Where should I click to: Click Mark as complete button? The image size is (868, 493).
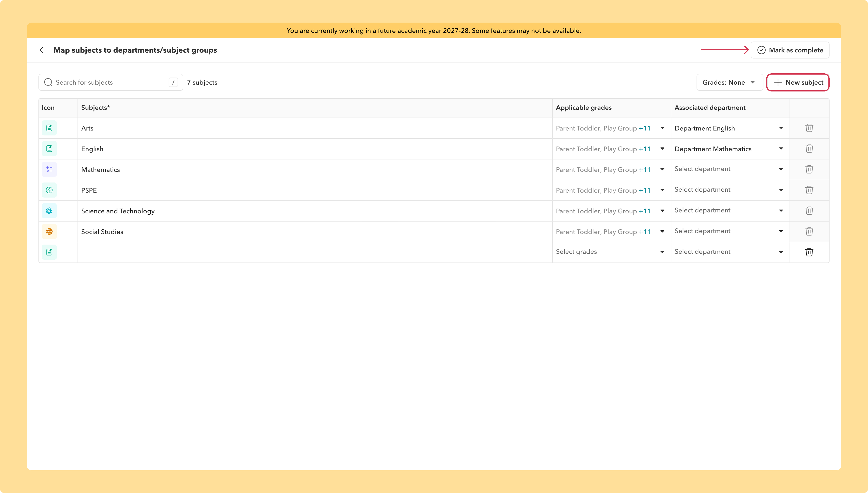(790, 50)
